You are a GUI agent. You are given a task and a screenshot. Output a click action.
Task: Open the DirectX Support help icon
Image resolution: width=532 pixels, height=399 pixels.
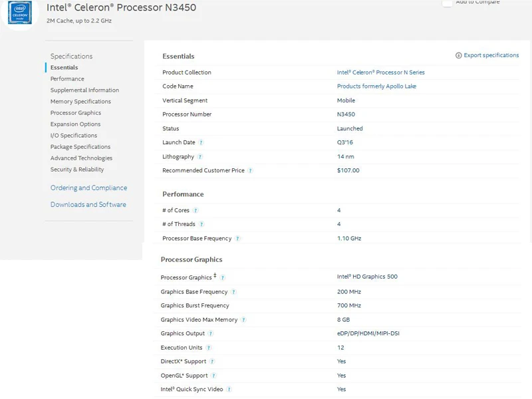(211, 362)
